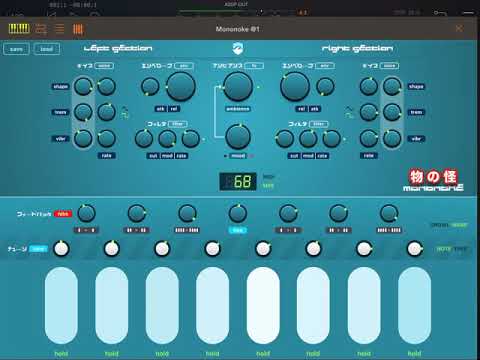Screen dimensions: 480x360
Task: Click the load preset button
Action: click(47, 49)
